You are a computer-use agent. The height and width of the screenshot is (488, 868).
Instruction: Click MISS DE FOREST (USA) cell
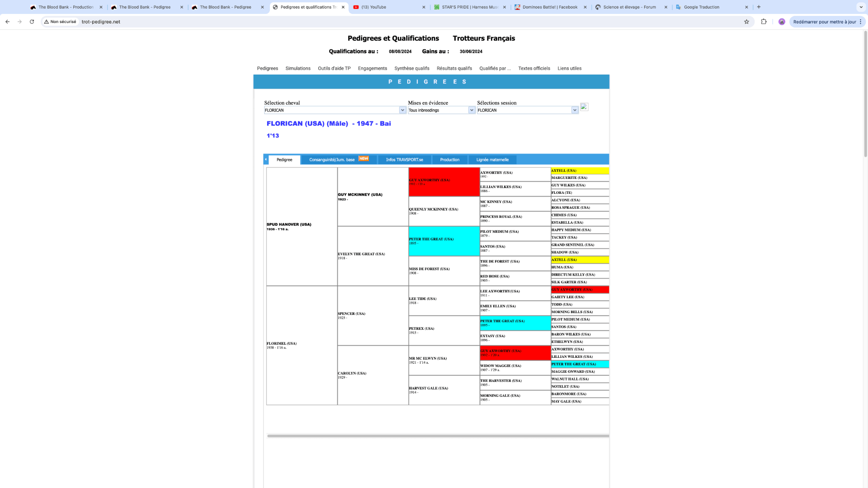pyautogui.click(x=444, y=271)
